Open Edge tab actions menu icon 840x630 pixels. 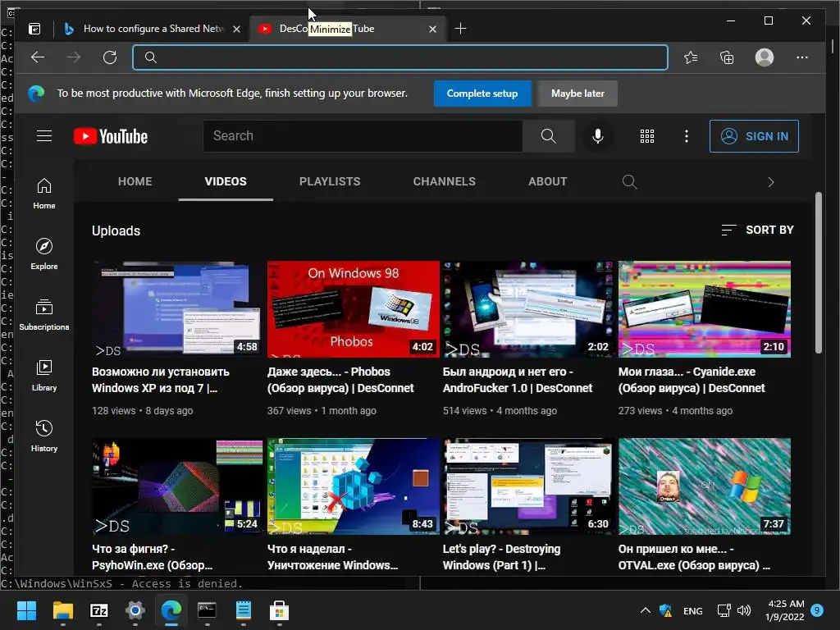pyautogui.click(x=34, y=29)
